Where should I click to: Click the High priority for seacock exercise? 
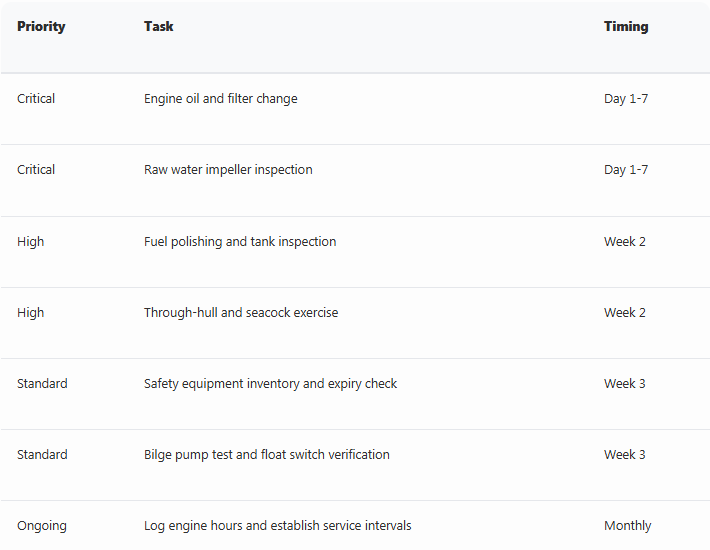coord(30,312)
